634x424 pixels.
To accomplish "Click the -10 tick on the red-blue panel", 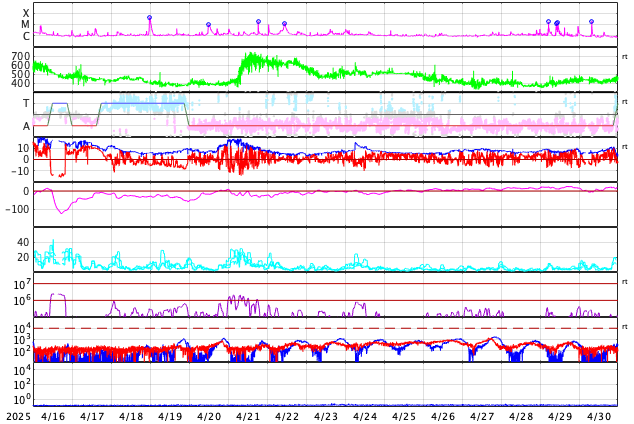I will pos(18,171).
